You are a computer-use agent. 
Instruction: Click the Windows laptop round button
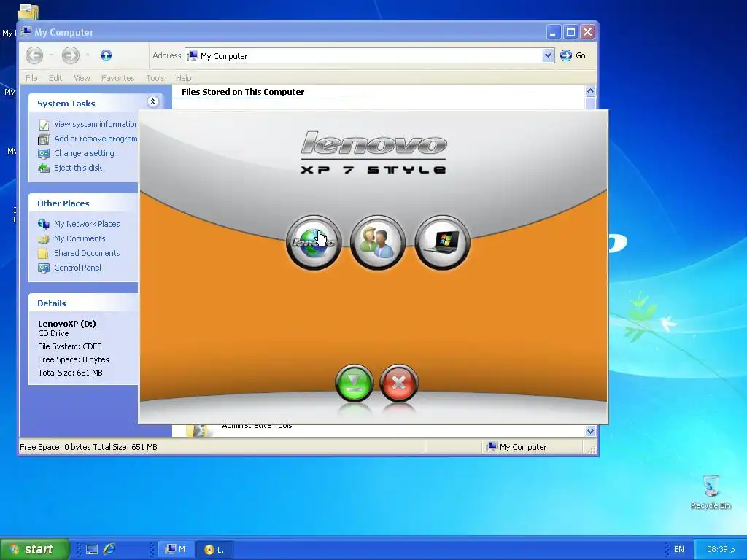[443, 243]
